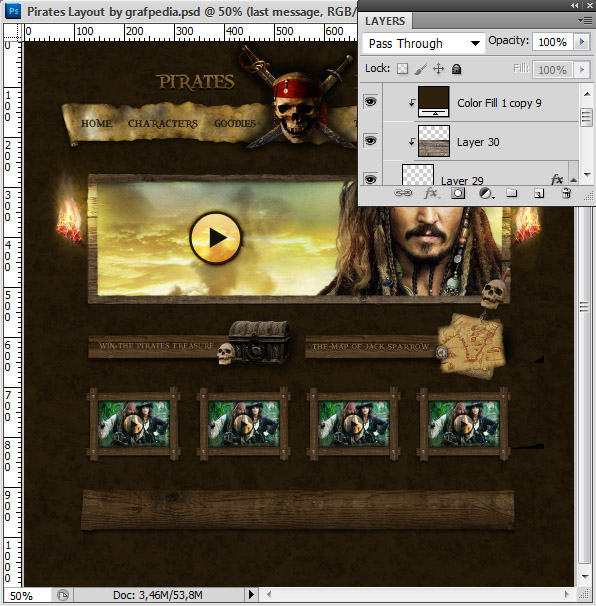Click The Map of Jack Sparrow banner

[x=372, y=347]
